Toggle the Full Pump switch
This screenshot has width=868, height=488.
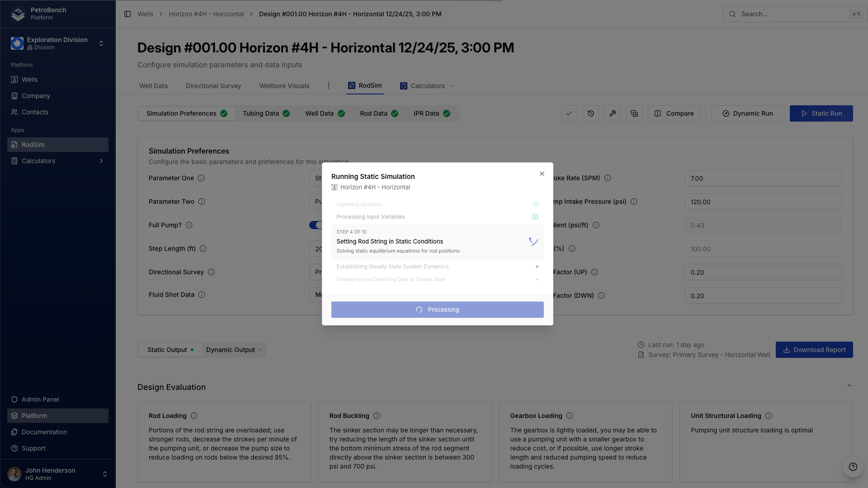point(316,225)
